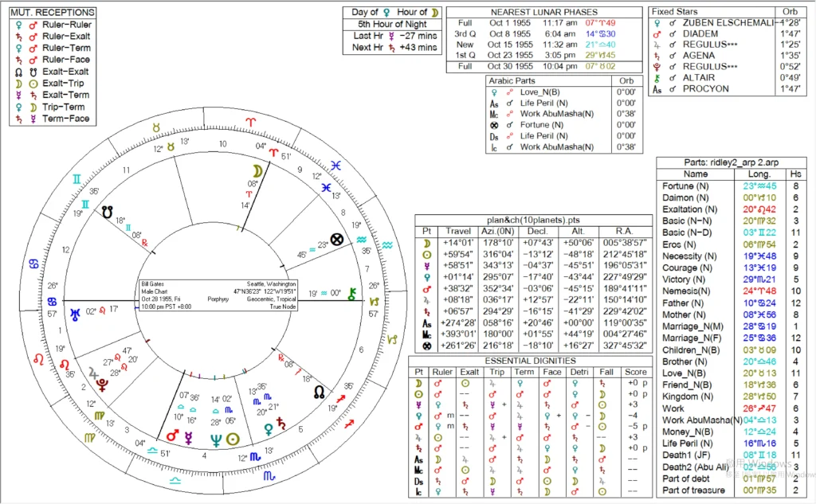
Task: Click the South Node symbol in Gemini
Action: tap(107, 212)
